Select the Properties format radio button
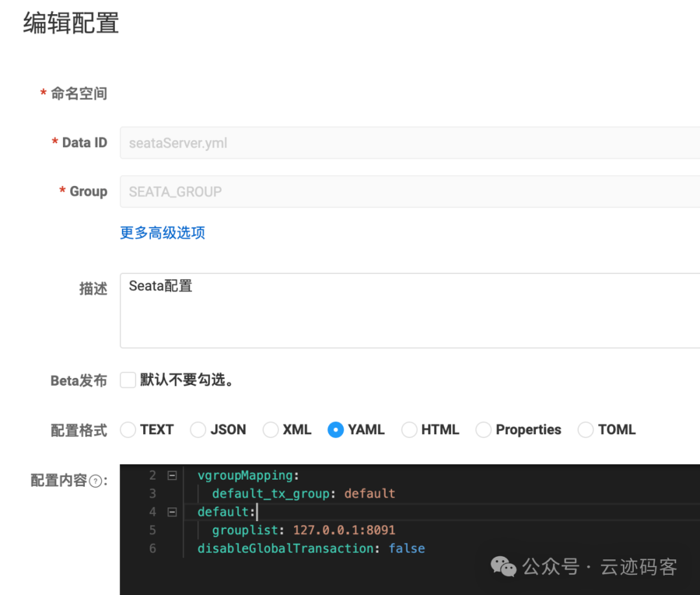Screen dimensions: 700x595 [x=484, y=430]
